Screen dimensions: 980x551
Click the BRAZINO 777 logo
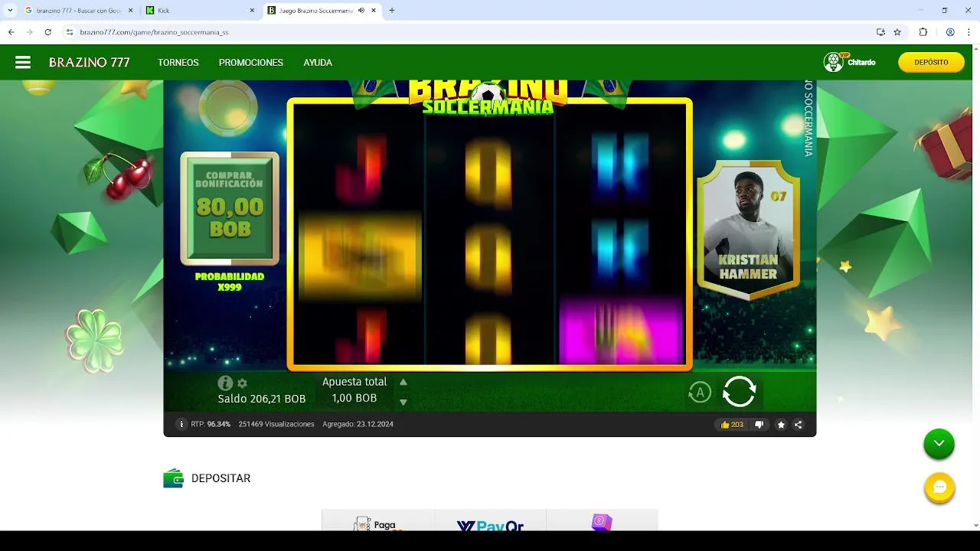(90, 63)
